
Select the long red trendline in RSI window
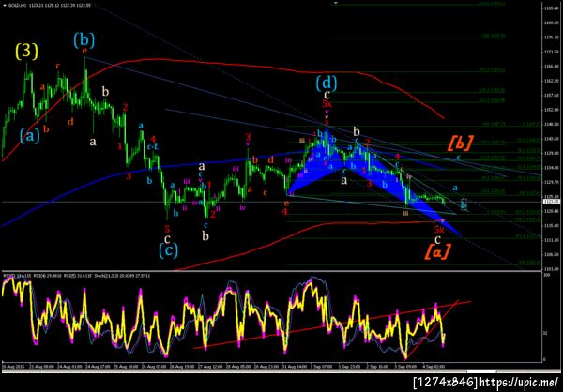click(x=332, y=324)
